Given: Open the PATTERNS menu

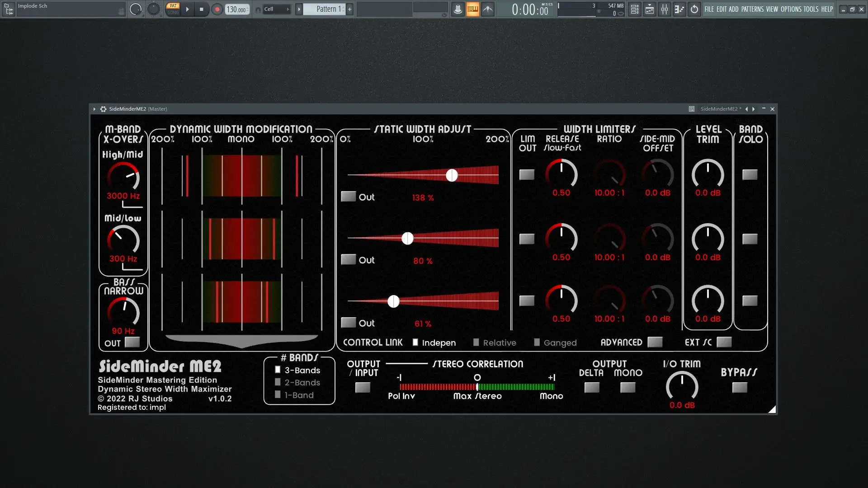Looking at the screenshot, I should coord(752,9).
